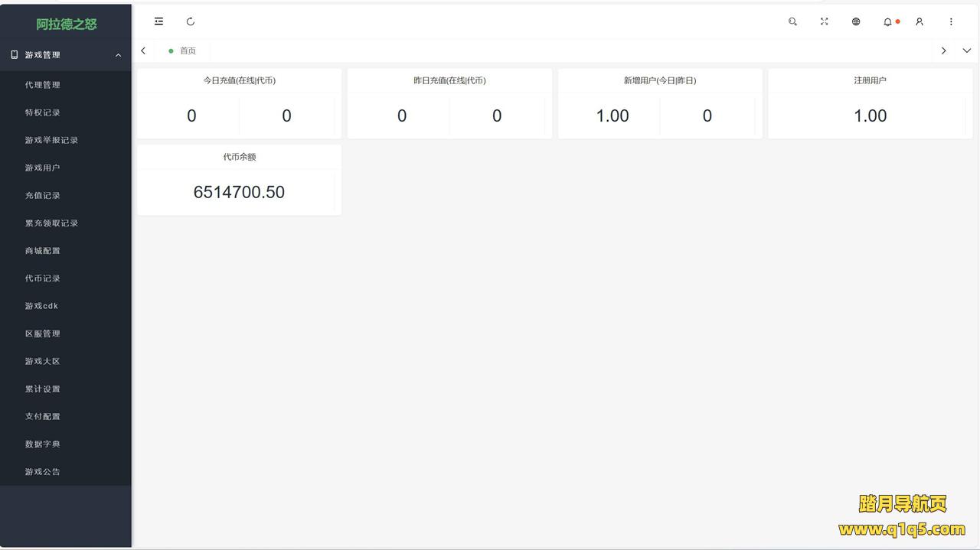Click the 代币余额 statistics card

tap(239, 181)
